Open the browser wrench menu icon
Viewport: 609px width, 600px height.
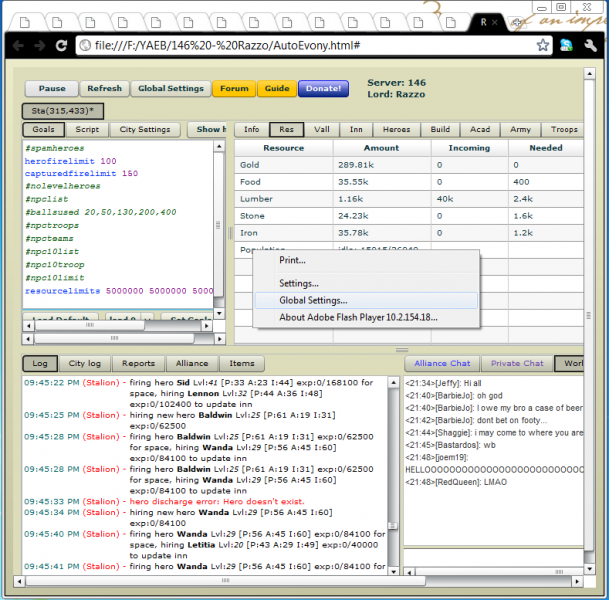[589, 46]
